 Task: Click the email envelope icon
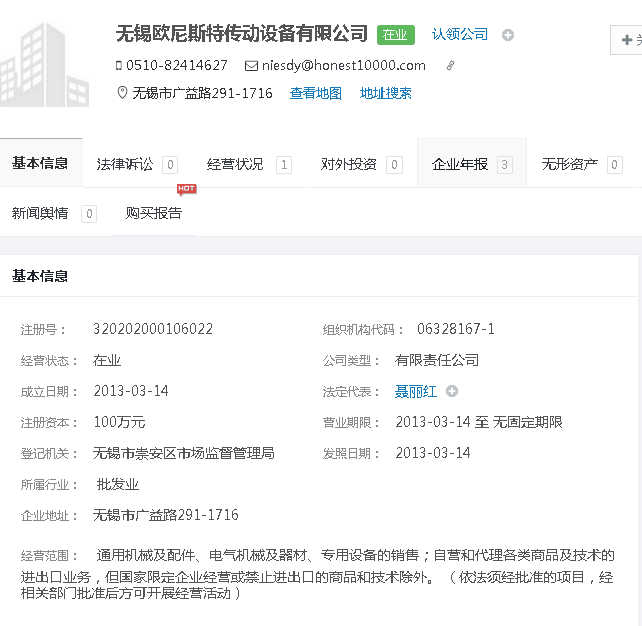point(251,66)
